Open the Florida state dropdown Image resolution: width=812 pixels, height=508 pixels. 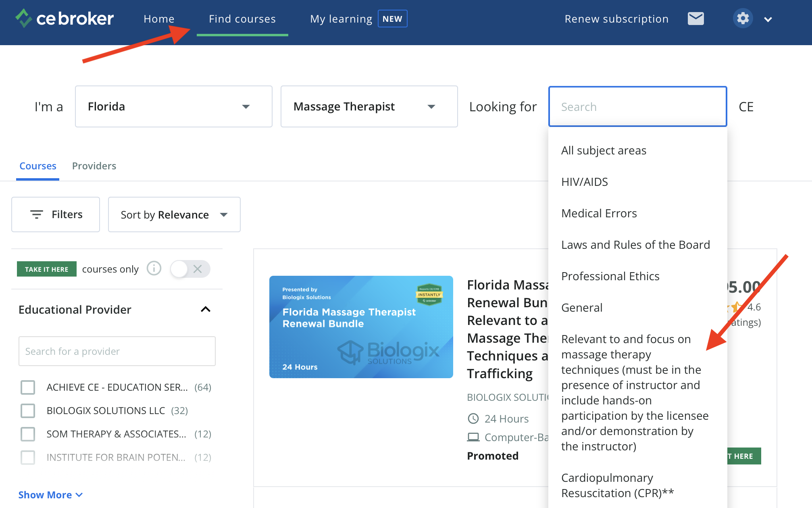click(x=173, y=106)
